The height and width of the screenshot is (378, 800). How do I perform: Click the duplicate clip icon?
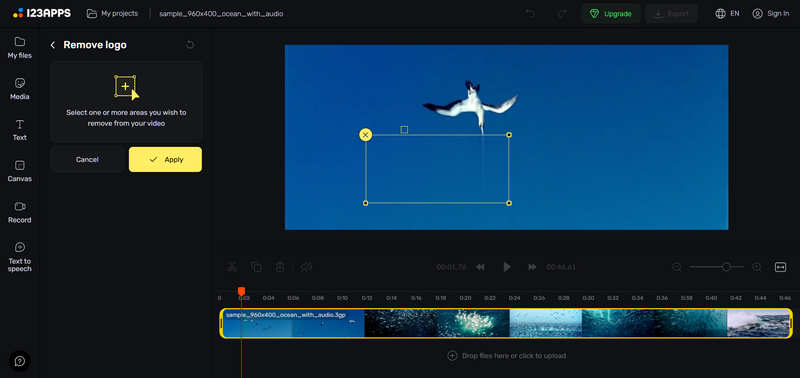[256, 267]
